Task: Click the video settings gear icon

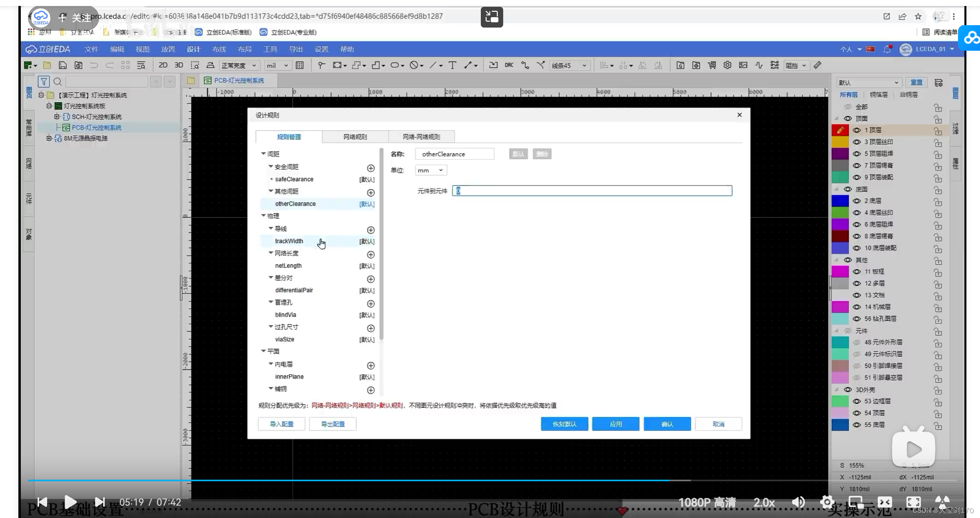Action: 827,502
